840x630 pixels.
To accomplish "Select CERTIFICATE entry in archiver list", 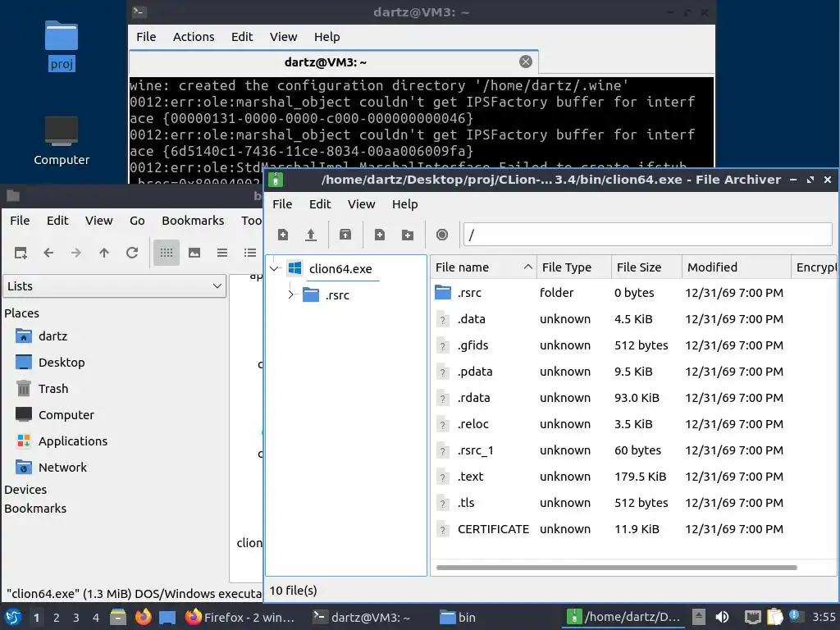I will (x=634, y=529).
